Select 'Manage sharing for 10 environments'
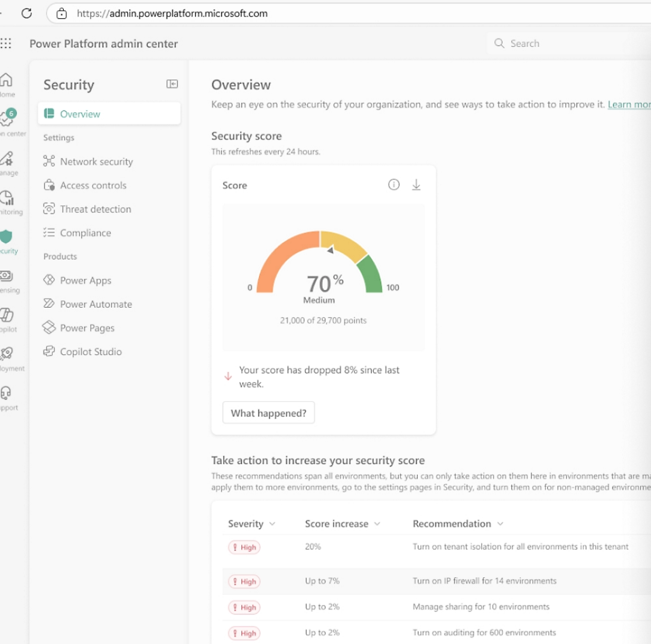The image size is (651, 644). 481,607
